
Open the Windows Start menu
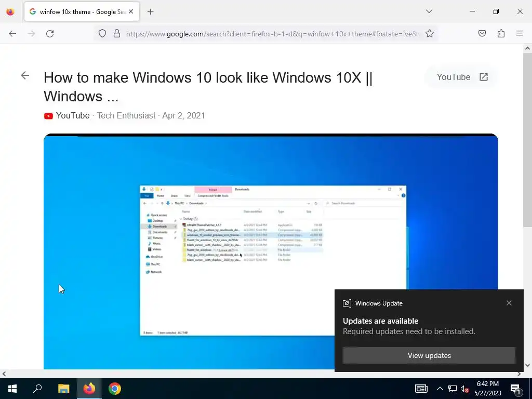[x=12, y=389]
